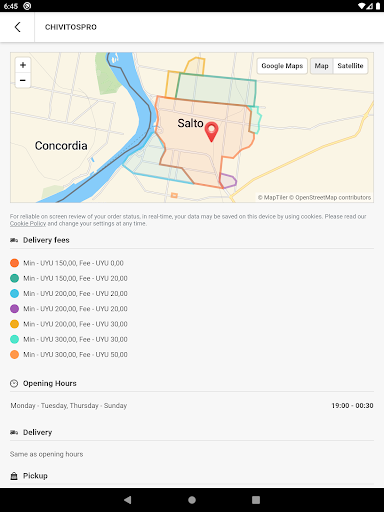Click the light blue zone swatch
Screen dimensions: 384x512
[14, 293]
